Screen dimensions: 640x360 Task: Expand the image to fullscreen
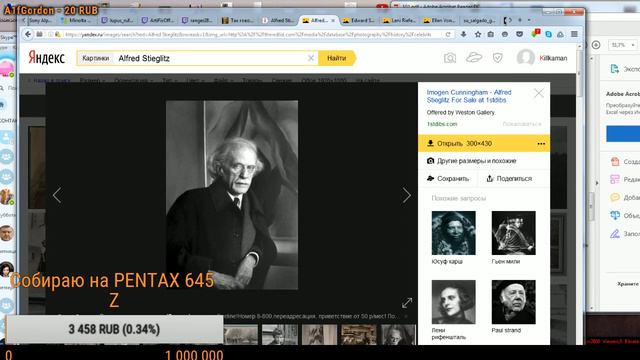coord(407,303)
